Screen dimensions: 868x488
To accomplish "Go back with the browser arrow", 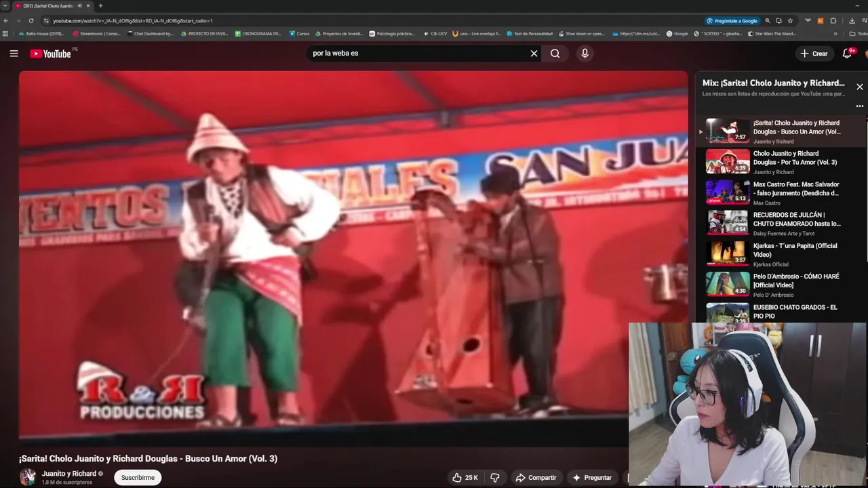I will tap(7, 21).
